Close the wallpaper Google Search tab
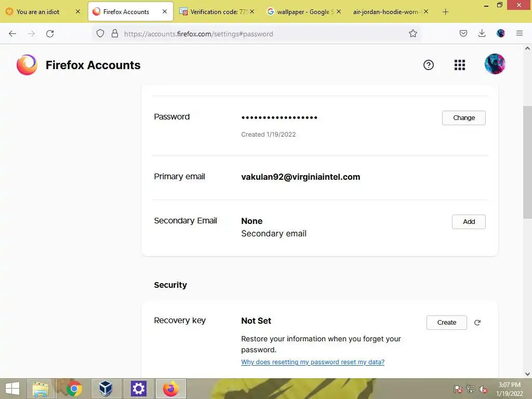Screen dimensions: 532x399 pyautogui.click(x=339, y=11)
